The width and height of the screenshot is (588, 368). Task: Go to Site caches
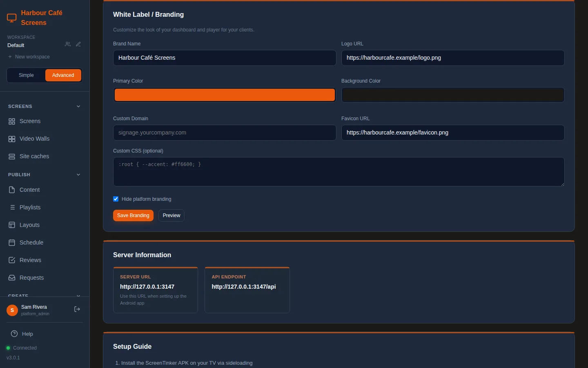pyautogui.click(x=45, y=157)
